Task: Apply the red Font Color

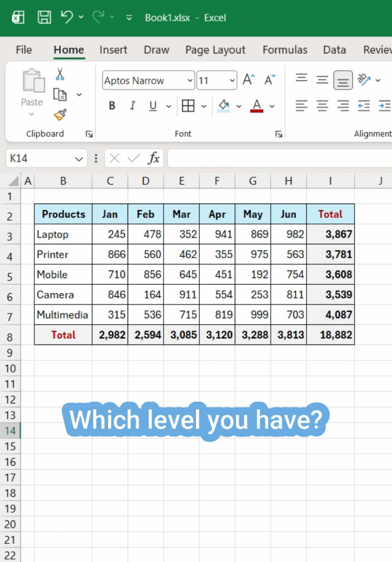Action: 257,106
